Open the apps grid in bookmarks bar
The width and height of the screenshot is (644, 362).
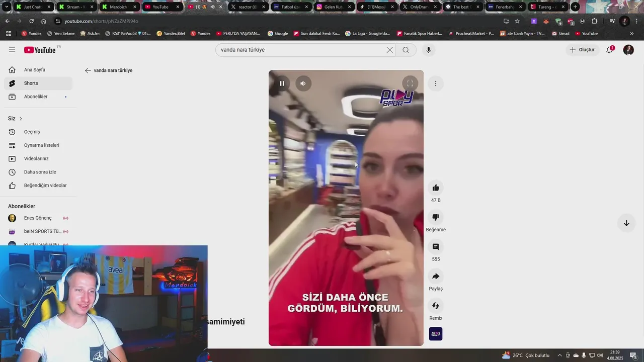point(9,34)
